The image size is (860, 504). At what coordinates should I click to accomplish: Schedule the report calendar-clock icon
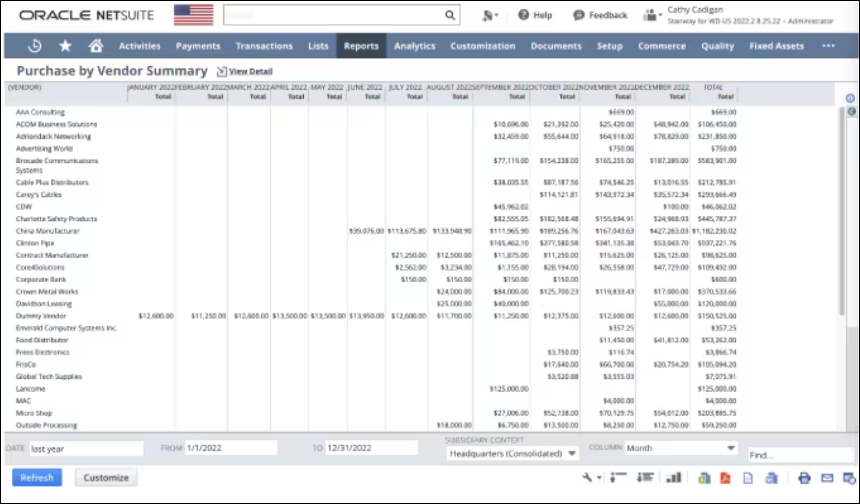point(849,478)
